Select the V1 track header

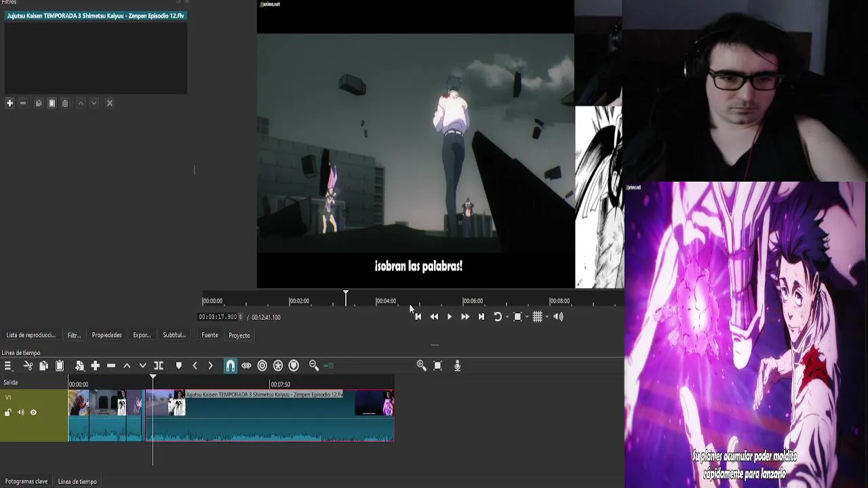[34, 415]
